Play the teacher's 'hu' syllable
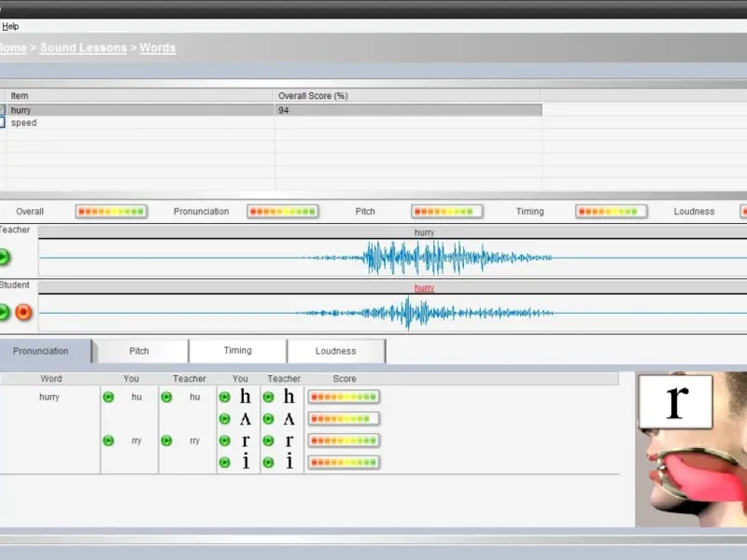747x560 pixels. click(x=166, y=397)
